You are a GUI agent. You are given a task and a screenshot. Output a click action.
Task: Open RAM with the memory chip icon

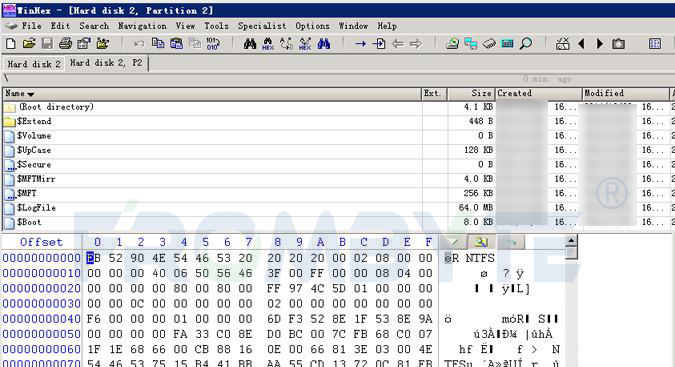pos(489,43)
